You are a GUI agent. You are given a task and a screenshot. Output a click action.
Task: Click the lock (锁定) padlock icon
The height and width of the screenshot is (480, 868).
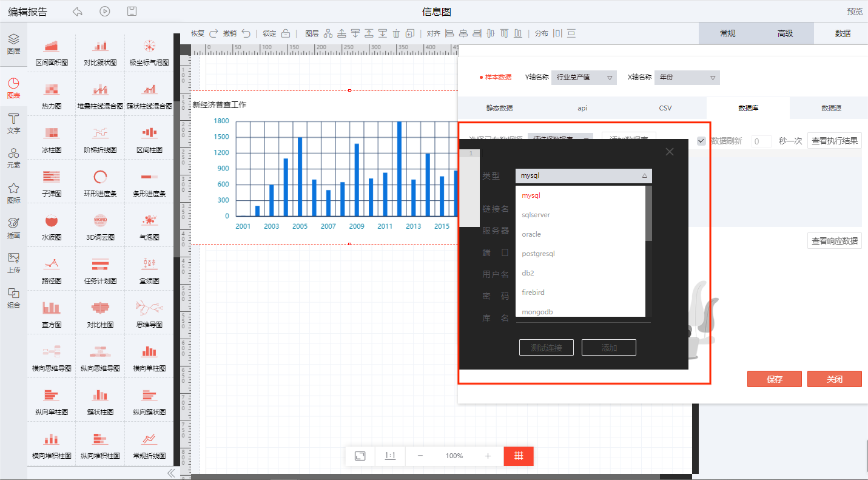coord(286,33)
